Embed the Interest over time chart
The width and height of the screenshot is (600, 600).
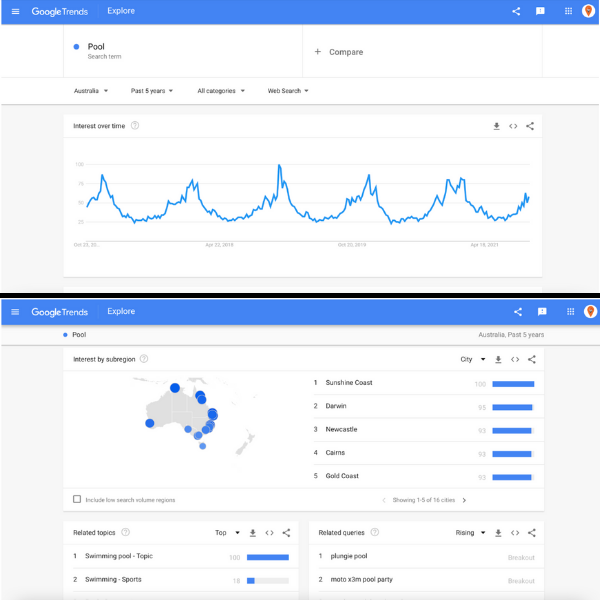[513, 126]
